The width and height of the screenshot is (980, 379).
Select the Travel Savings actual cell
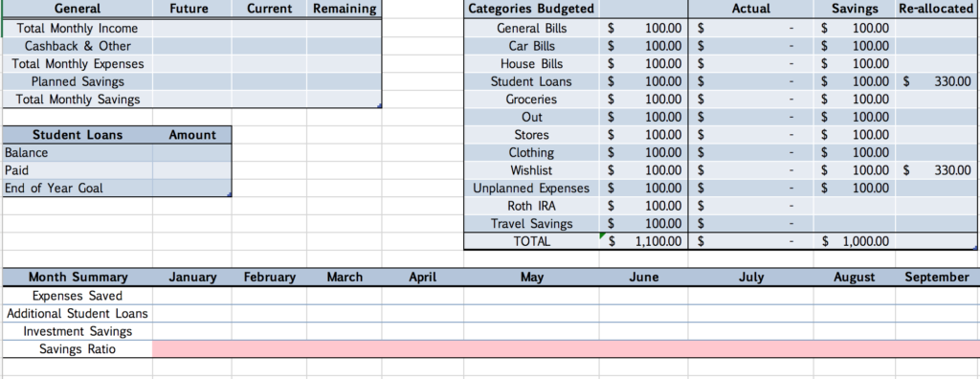click(750, 223)
